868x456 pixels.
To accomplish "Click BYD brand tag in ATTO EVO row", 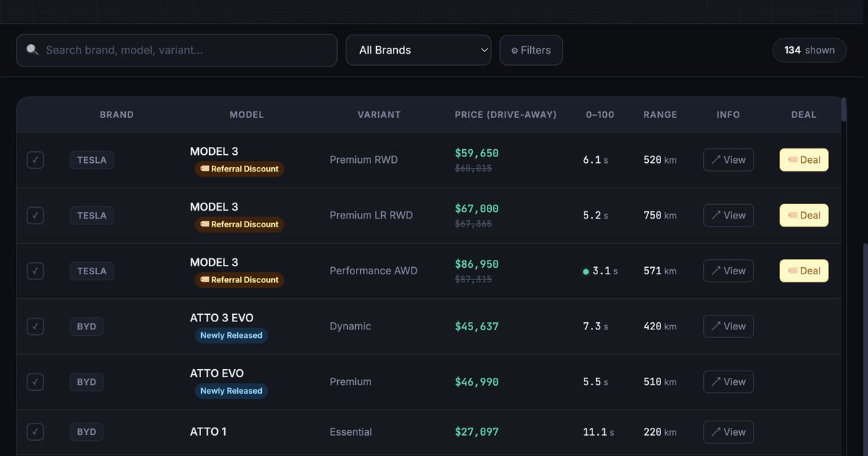I will pos(87,381).
